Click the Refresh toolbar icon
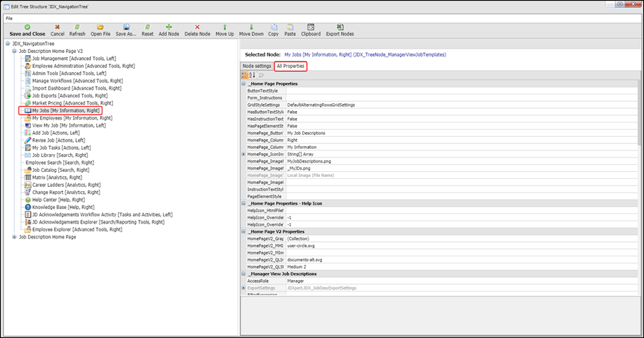Image resolution: width=644 pixels, height=338 pixels. pyautogui.click(x=77, y=26)
